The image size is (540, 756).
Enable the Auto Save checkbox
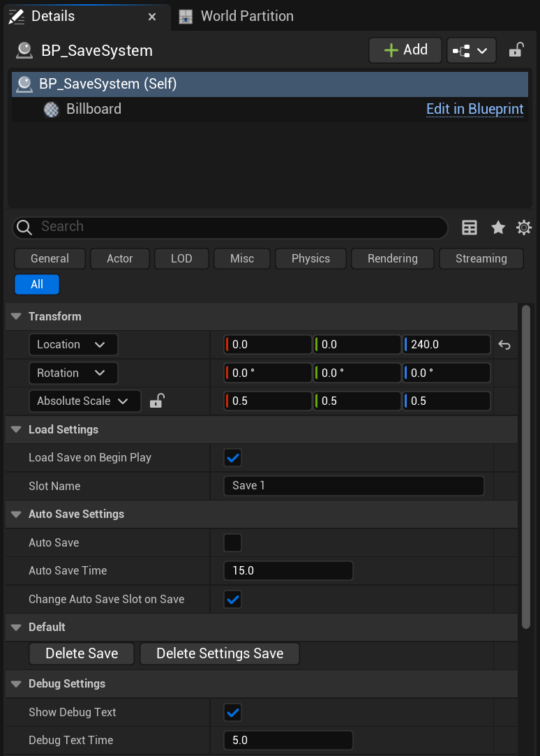point(232,542)
